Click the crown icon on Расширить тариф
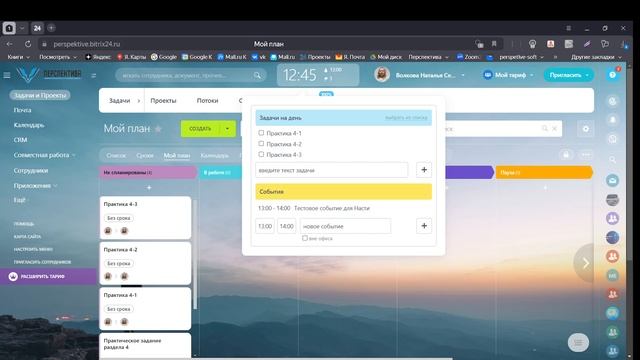 coord(13,276)
